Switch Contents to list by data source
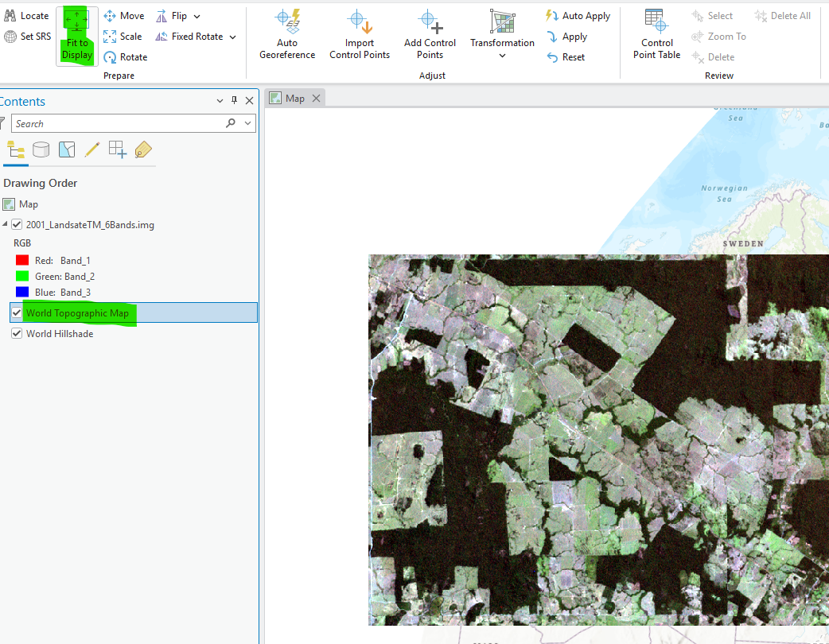The height and width of the screenshot is (644, 829). pos(41,149)
